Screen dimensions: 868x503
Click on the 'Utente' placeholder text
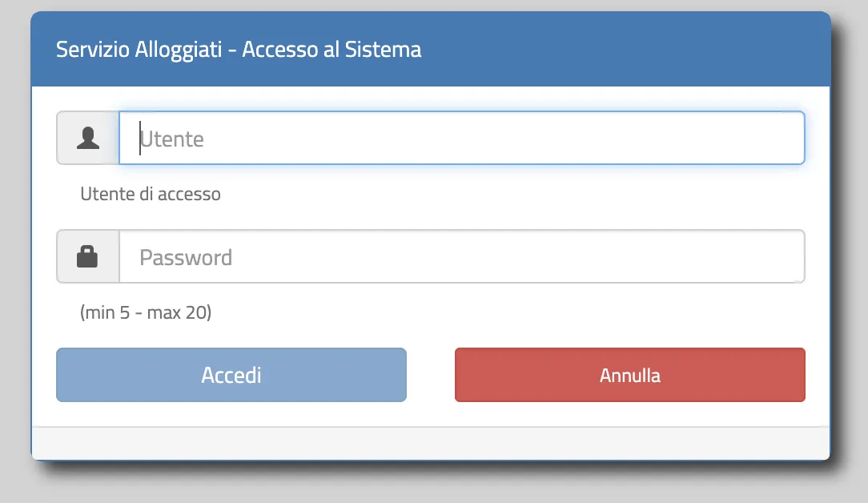coord(173,139)
